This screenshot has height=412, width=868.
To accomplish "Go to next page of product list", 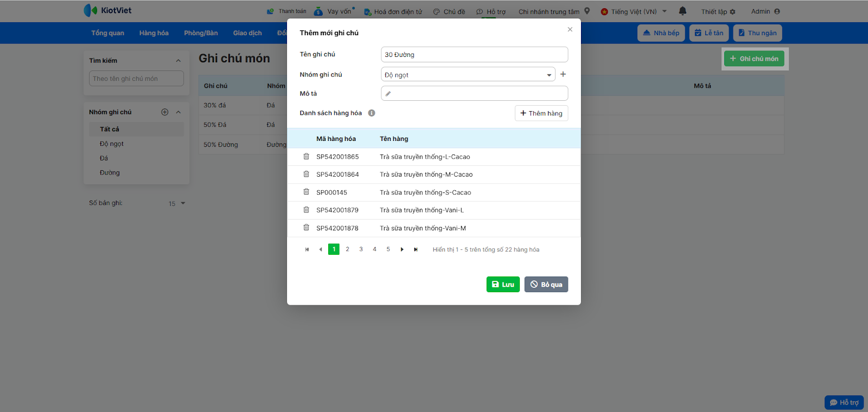I will (402, 249).
